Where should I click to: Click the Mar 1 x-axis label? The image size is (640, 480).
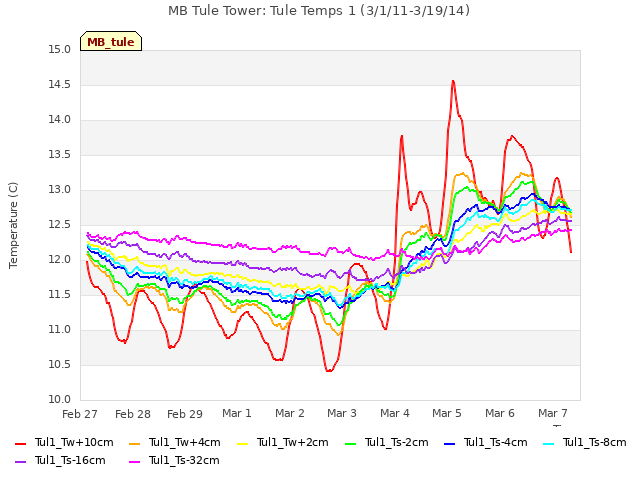(237, 413)
